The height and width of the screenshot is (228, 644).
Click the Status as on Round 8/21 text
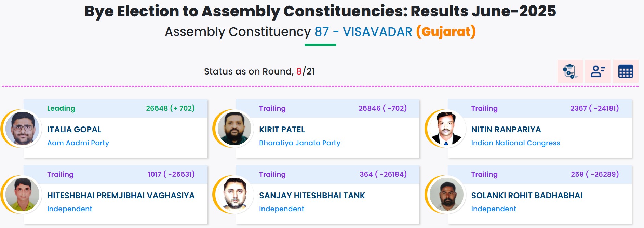coord(260,71)
